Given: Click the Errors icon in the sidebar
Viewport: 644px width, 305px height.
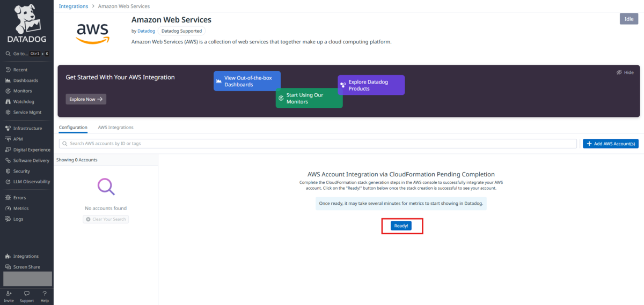Looking at the screenshot, I should (8, 198).
